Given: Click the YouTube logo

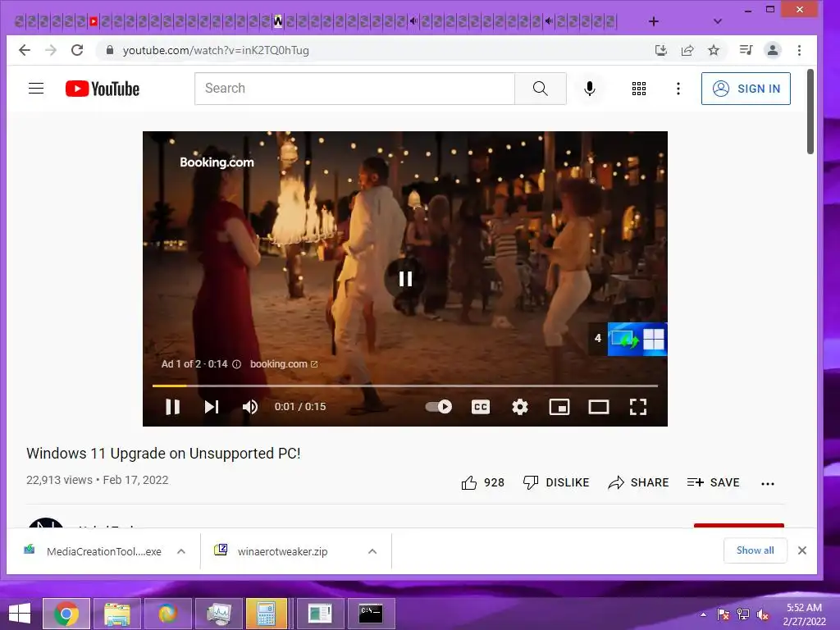Looking at the screenshot, I should tap(103, 89).
